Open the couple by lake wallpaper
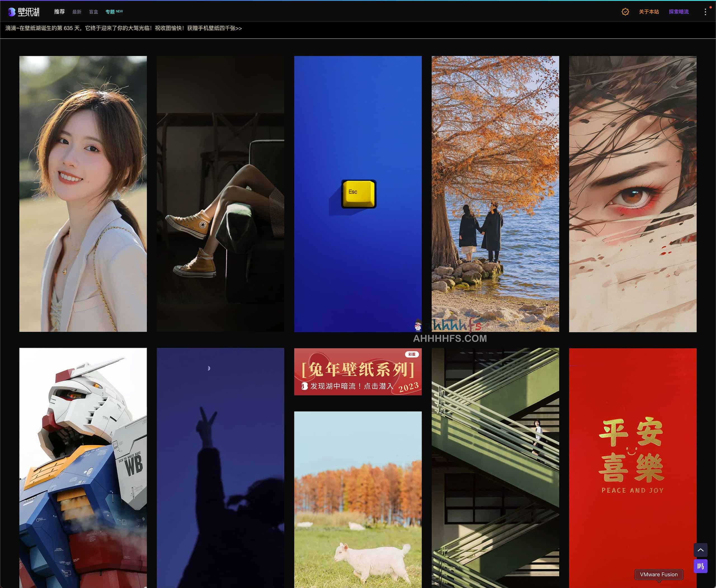Image resolution: width=716 pixels, height=588 pixels. 495,194
